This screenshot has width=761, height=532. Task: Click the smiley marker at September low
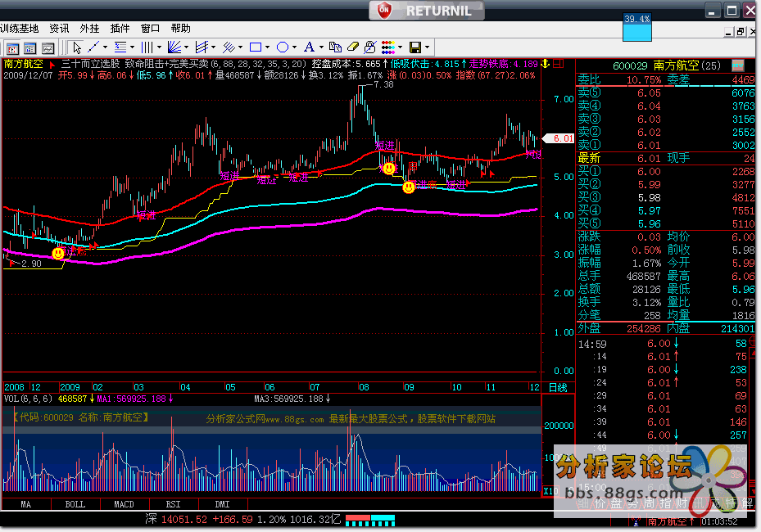409,187
